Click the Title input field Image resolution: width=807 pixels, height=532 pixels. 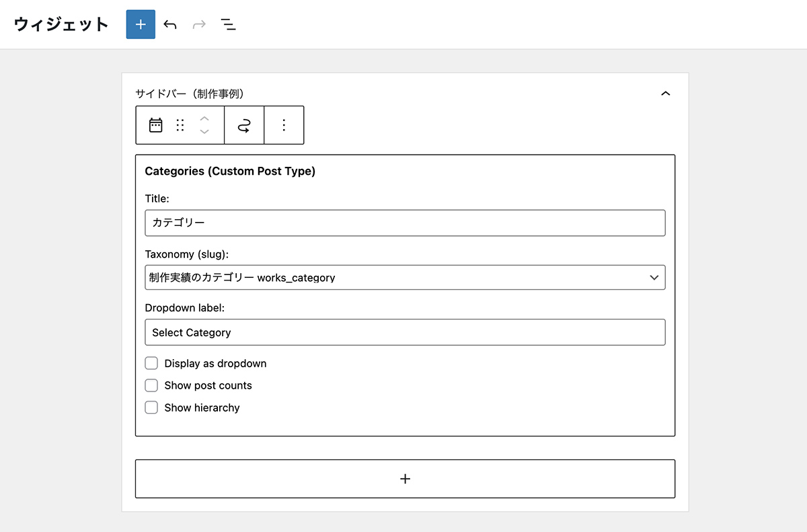click(405, 223)
